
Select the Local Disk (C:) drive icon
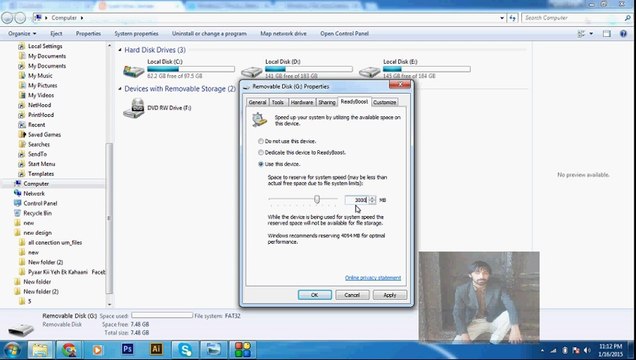[x=133, y=71]
